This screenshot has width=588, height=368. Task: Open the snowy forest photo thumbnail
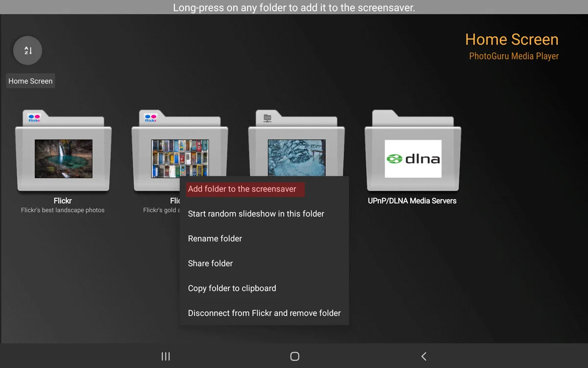click(x=296, y=158)
